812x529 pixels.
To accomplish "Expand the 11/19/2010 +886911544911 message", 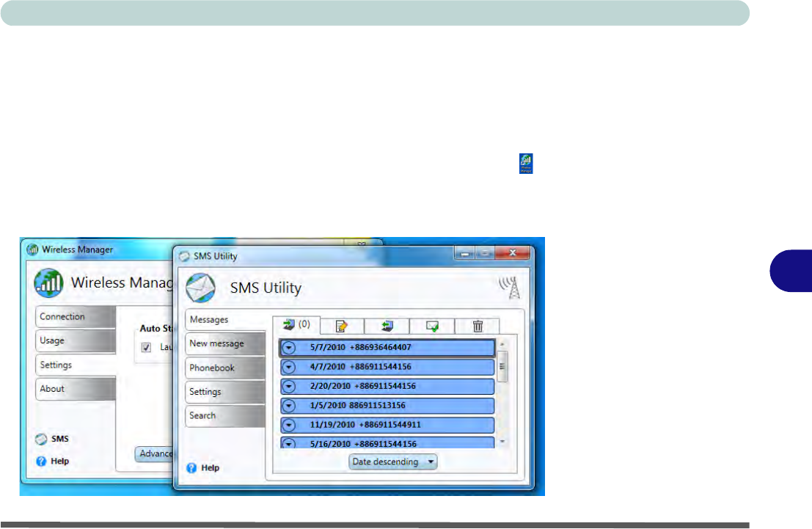I will (x=289, y=425).
